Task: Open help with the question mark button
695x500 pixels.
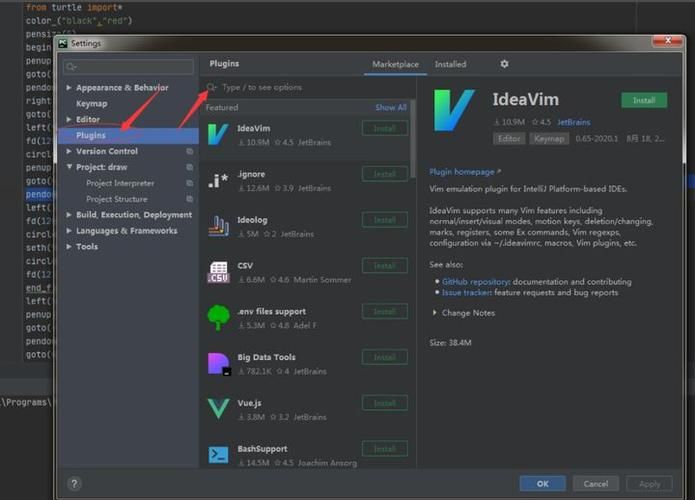Action: (x=74, y=484)
